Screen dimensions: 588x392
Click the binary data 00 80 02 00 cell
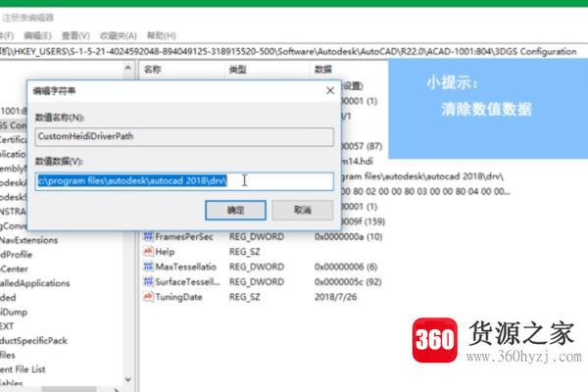pyautogui.click(x=426, y=191)
